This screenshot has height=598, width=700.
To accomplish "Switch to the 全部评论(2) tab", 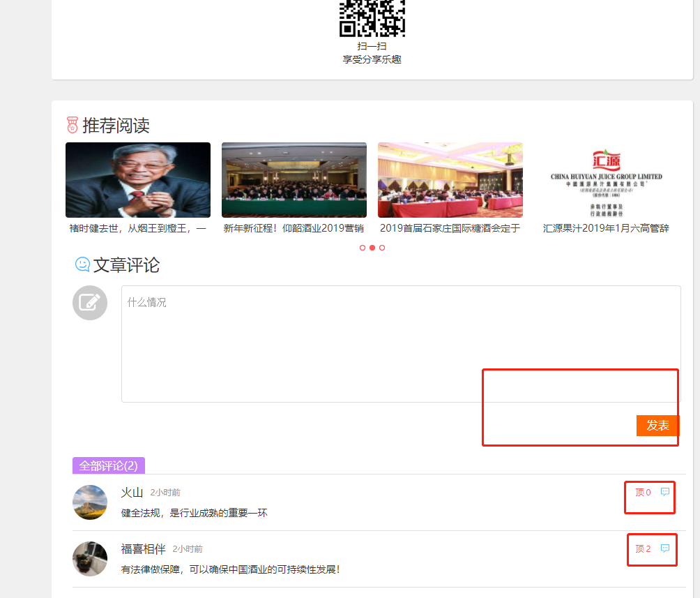I will [108, 465].
